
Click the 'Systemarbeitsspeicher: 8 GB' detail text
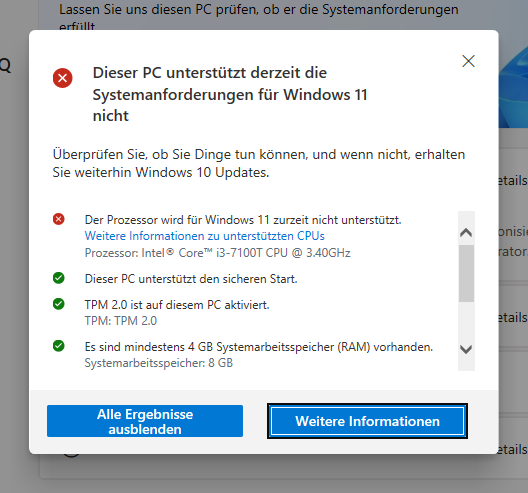159,363
